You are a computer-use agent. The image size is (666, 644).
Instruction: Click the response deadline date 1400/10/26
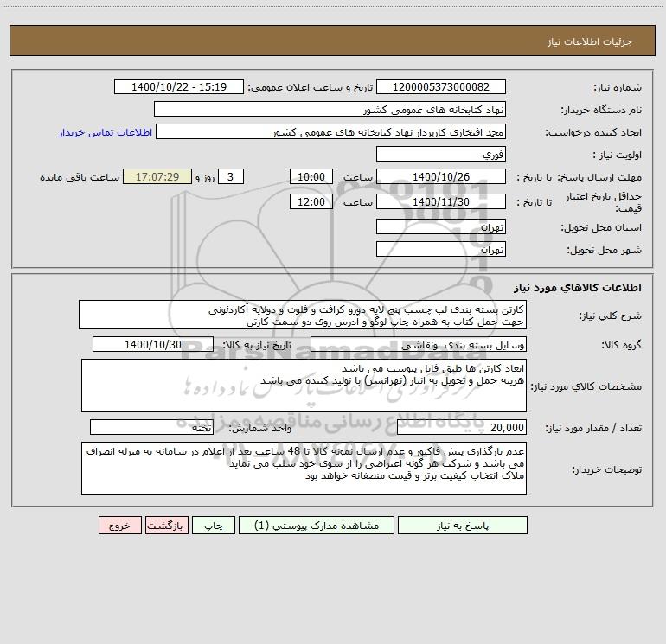pos(441,176)
